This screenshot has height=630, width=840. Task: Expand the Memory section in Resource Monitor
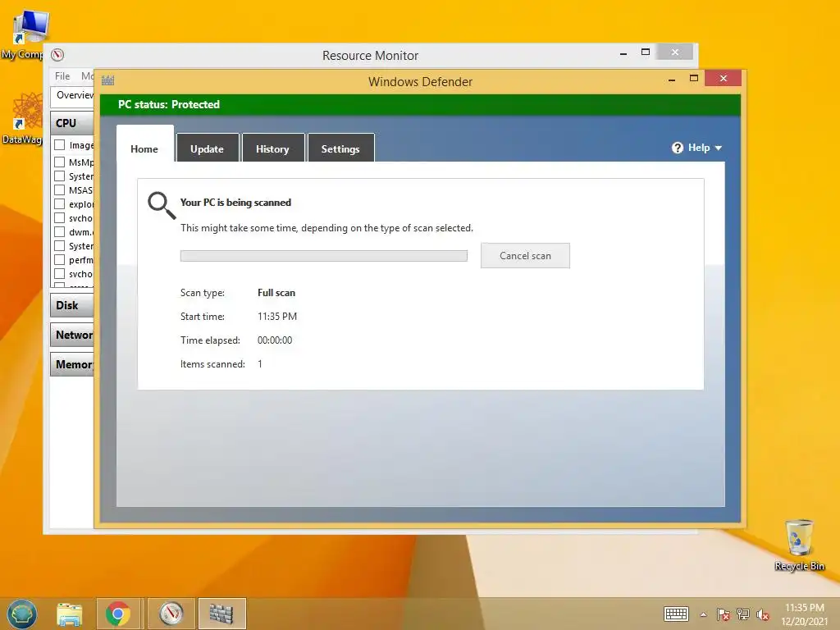72,364
